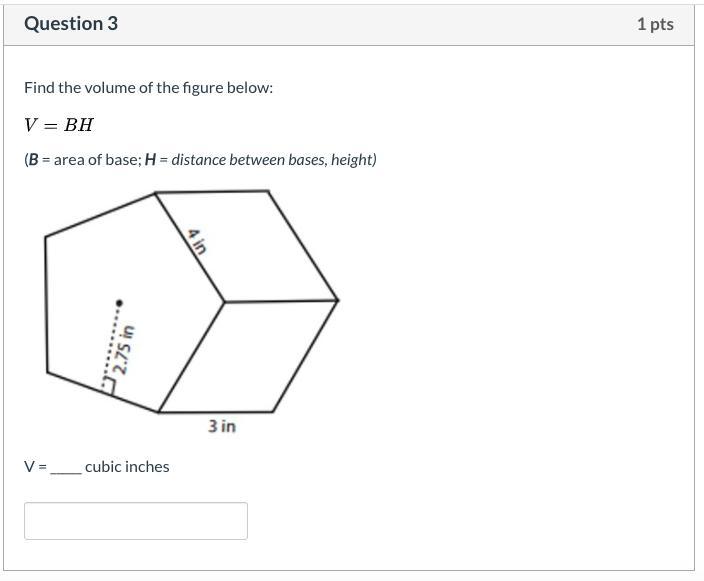Select the '3 in' side label
This screenshot has width=704, height=581.
pos(222,426)
